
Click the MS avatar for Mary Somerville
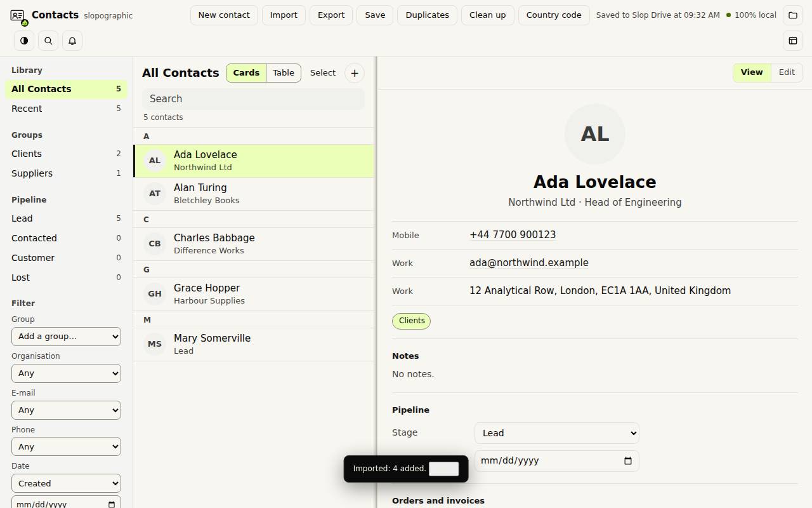click(x=155, y=344)
